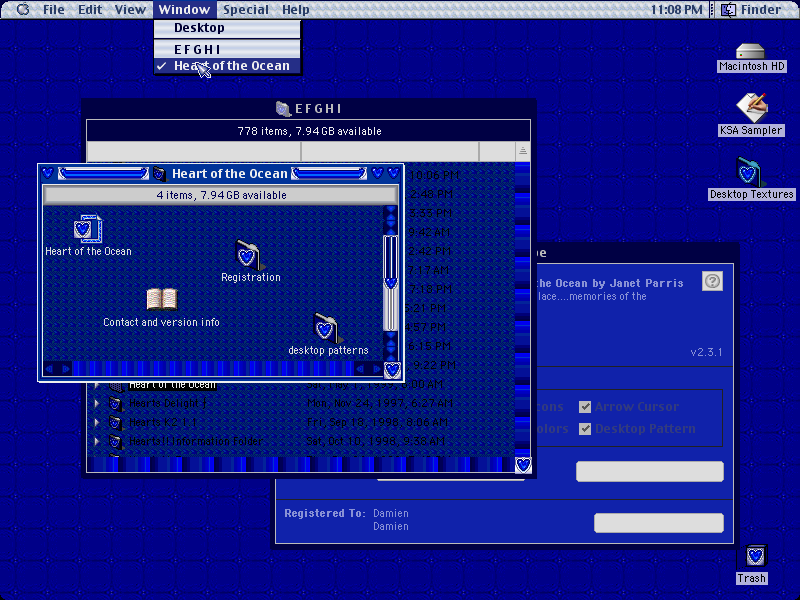This screenshot has width=800, height=600.
Task: Click the EFGHI window horizontal scrollbar track
Action: click(301, 464)
